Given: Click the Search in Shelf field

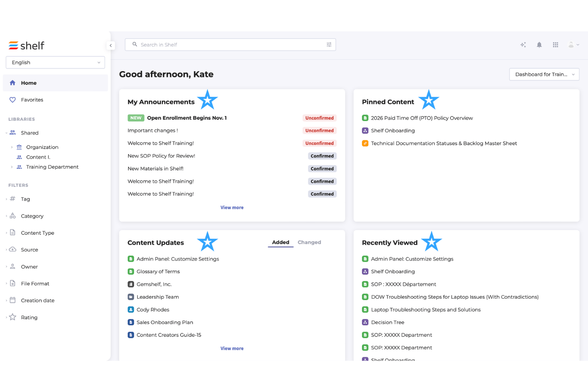Looking at the screenshot, I should (x=230, y=45).
